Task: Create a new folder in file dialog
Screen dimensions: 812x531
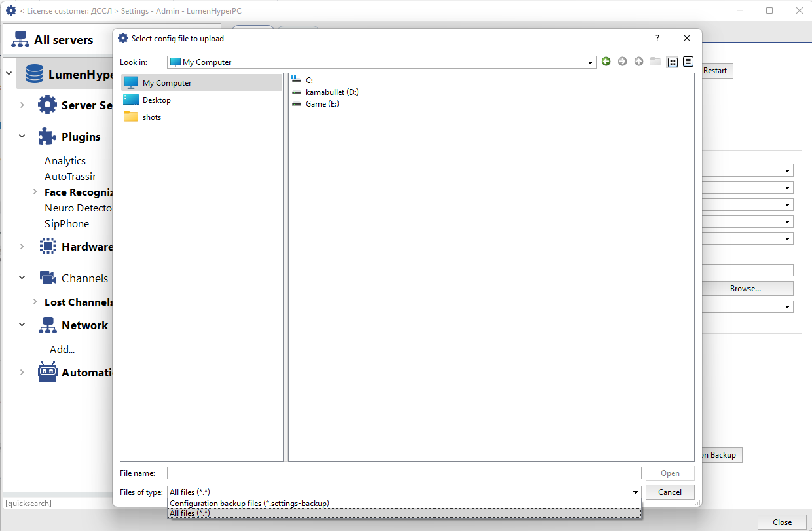Action: click(655, 62)
